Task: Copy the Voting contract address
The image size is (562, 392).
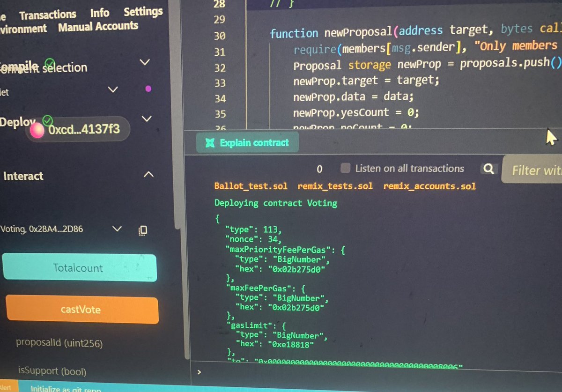Action: 143,230
